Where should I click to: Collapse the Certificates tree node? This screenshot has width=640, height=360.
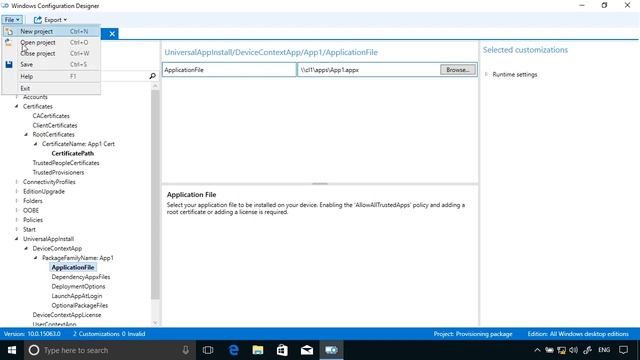17,106
